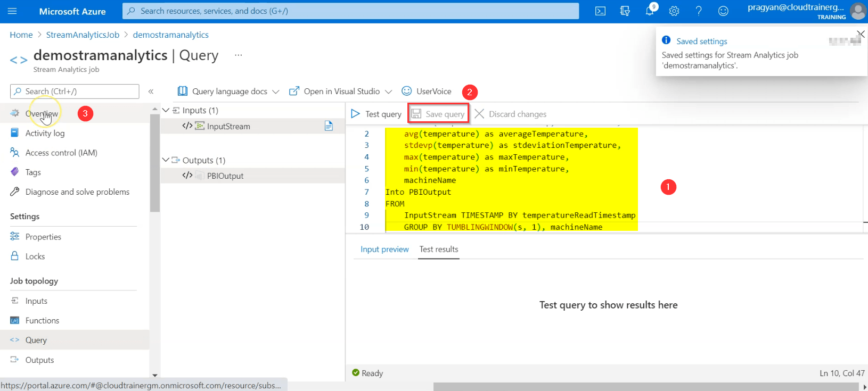The width and height of the screenshot is (868, 391).
Task: Click the Activity log icon
Action: tap(15, 133)
